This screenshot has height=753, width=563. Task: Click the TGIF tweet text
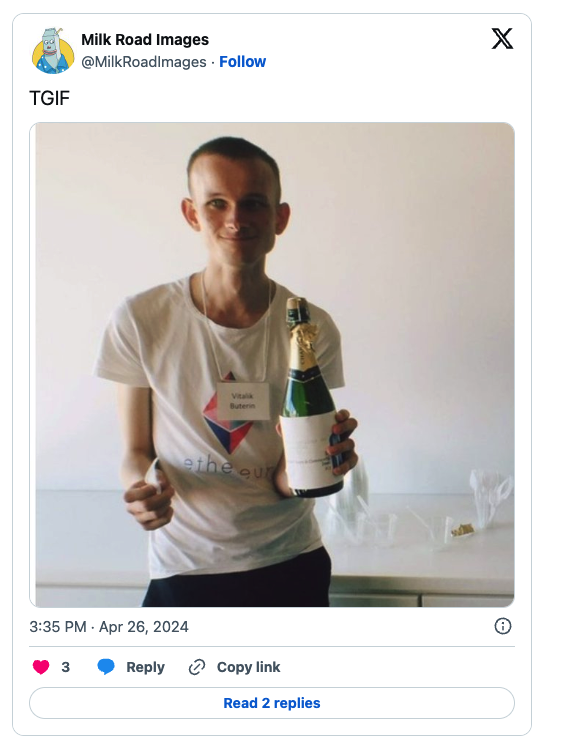click(x=49, y=98)
